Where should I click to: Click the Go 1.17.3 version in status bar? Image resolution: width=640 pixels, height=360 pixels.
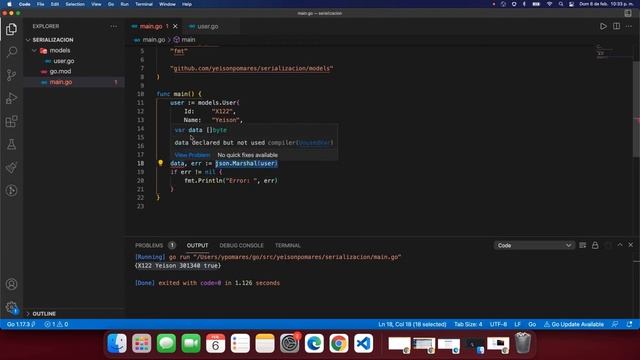click(21, 324)
